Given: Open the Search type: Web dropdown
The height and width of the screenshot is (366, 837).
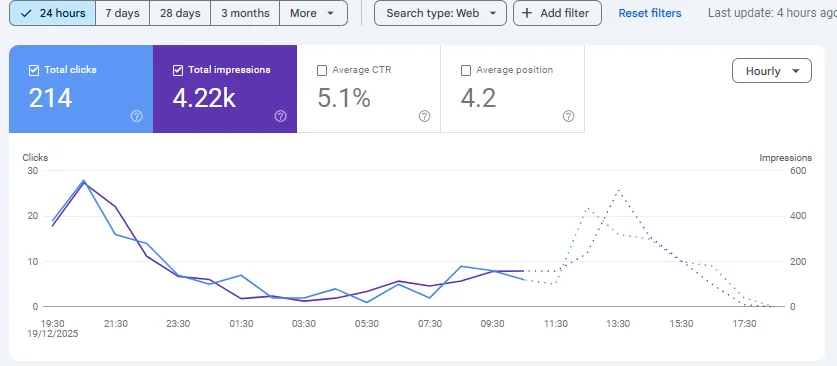Looking at the screenshot, I should (440, 13).
